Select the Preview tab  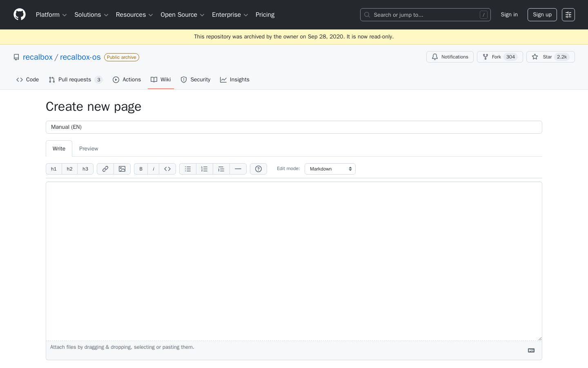pos(89,148)
